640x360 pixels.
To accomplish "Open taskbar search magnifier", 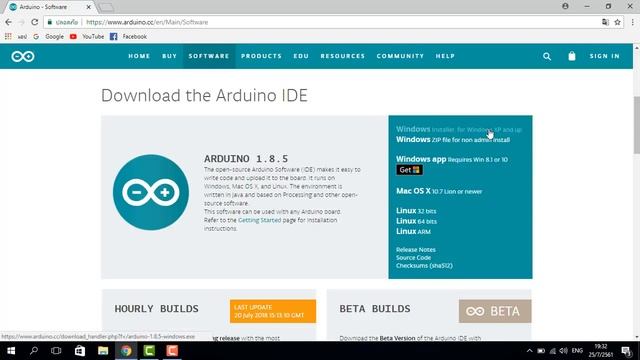I will [x=34, y=351].
